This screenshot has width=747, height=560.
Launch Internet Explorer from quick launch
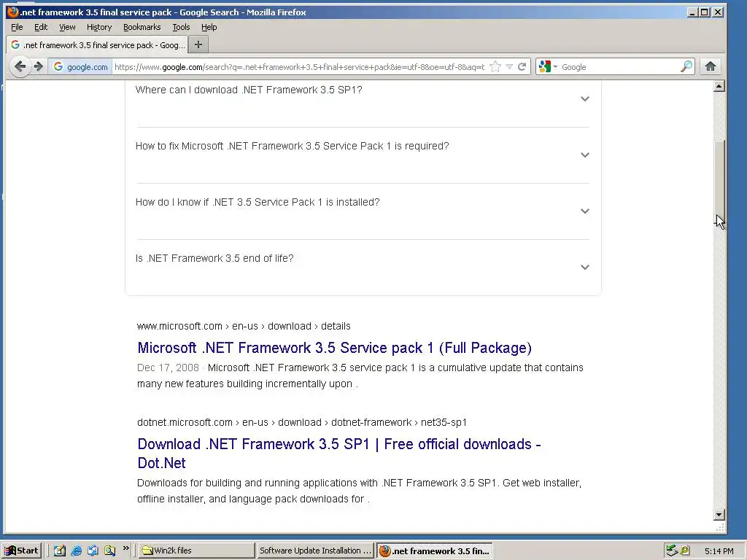click(76, 551)
